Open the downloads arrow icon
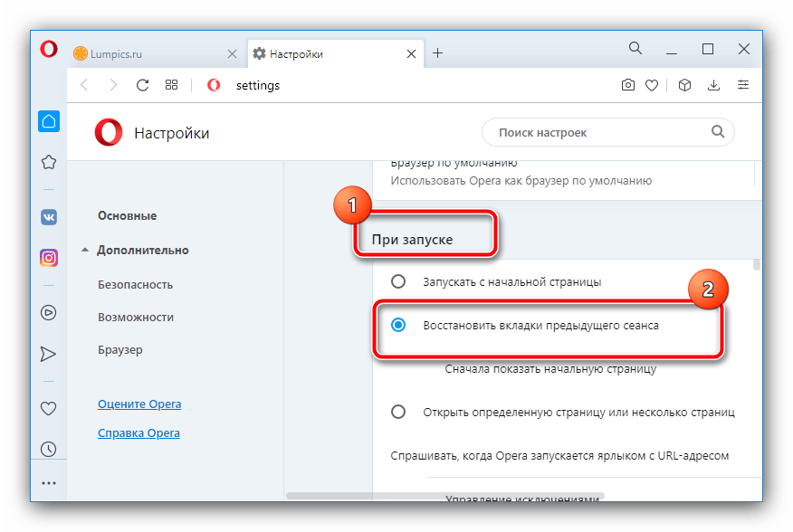This screenshot has width=793, height=532. coord(713,85)
